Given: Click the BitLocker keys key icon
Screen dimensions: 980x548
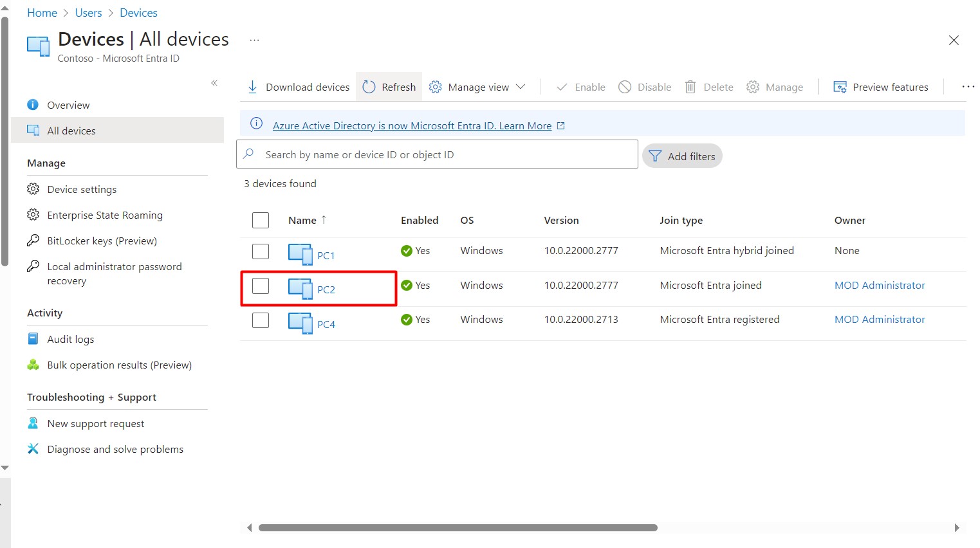Looking at the screenshot, I should coord(33,240).
